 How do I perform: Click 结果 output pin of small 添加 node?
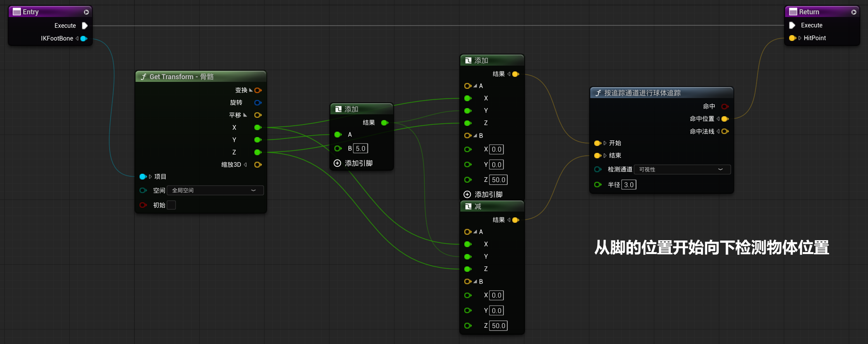point(385,123)
